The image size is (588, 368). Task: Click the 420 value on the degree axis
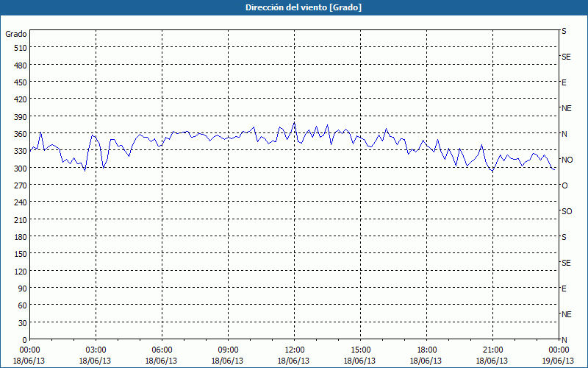[x=21, y=99]
